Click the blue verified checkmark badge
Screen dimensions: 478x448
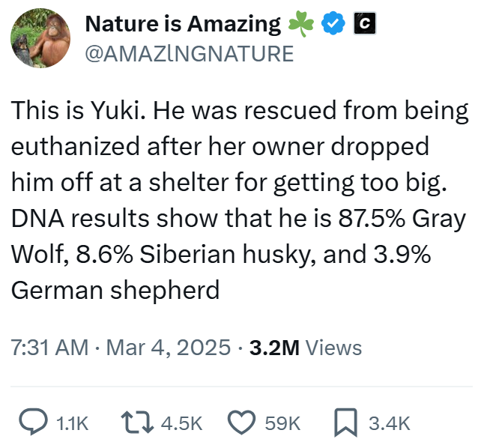click(332, 24)
